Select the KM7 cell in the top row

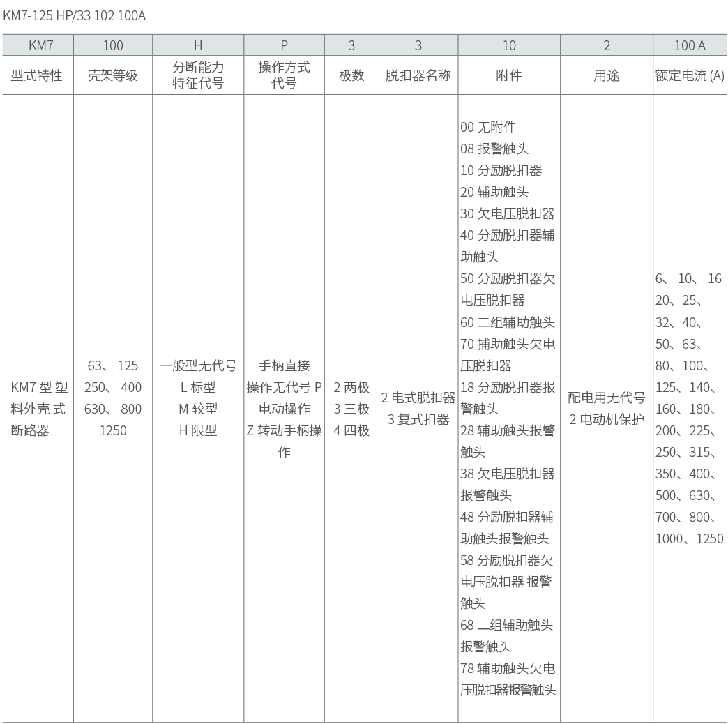(x=40, y=45)
